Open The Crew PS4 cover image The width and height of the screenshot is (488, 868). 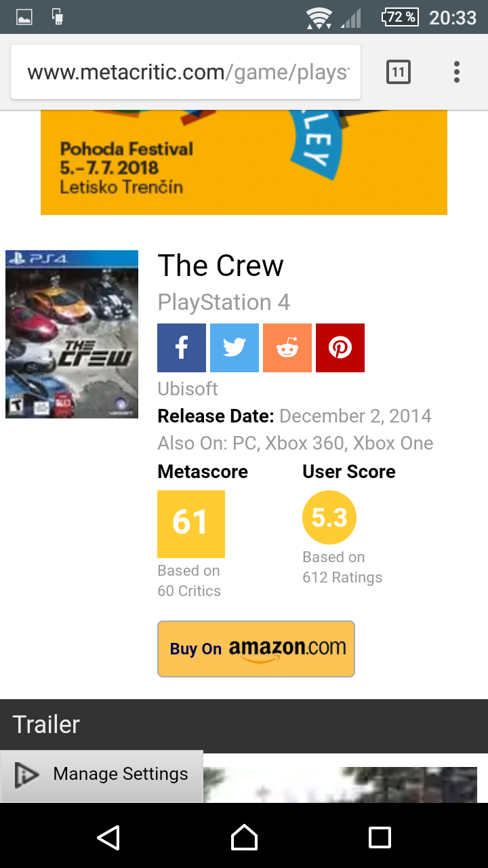point(72,334)
